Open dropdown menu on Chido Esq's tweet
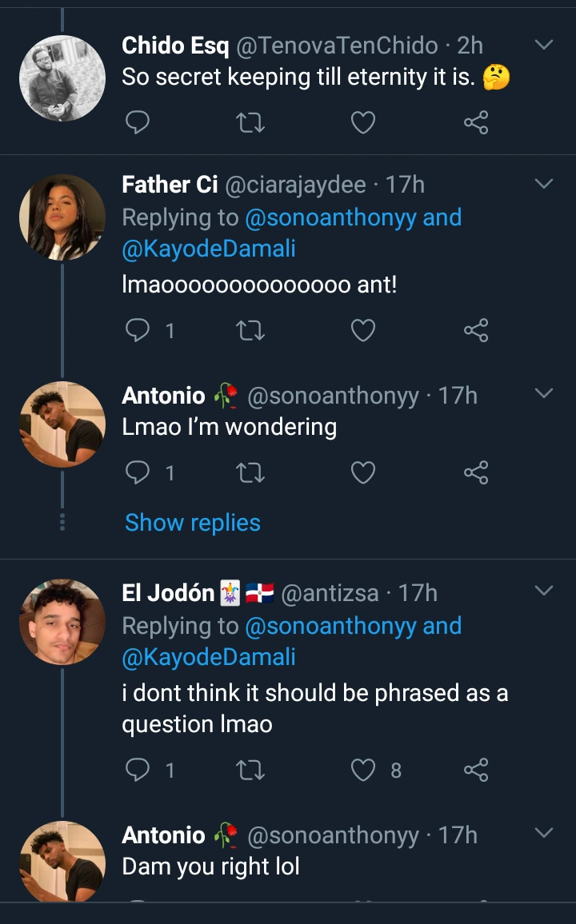576x924 pixels. tap(543, 46)
